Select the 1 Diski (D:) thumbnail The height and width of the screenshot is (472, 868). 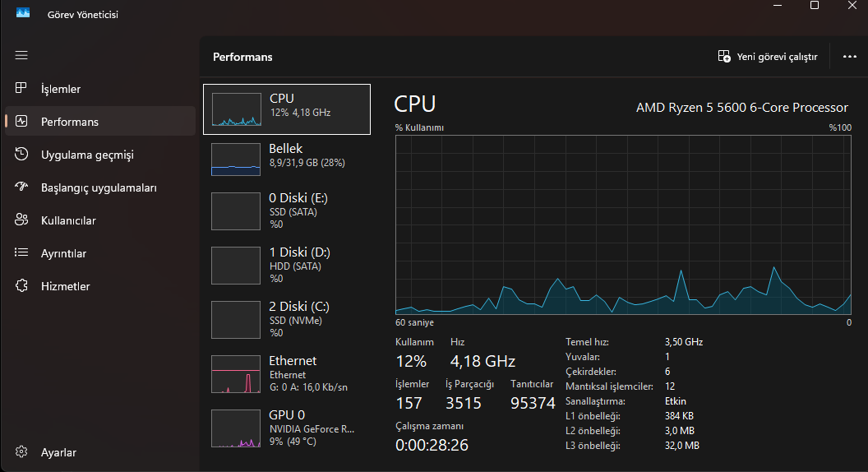click(236, 266)
